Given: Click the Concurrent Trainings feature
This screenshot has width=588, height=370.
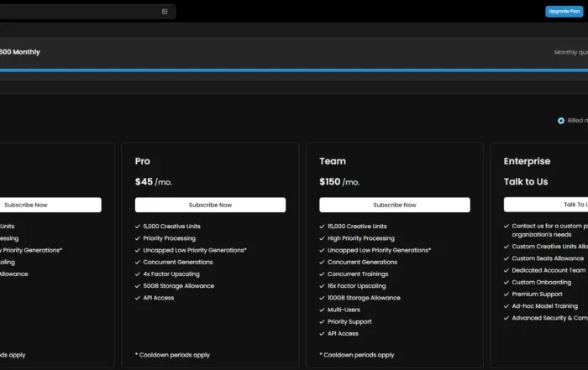Looking at the screenshot, I should (358, 274).
